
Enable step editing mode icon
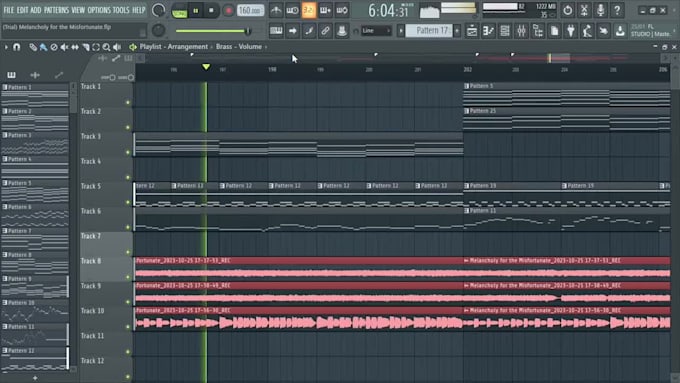coord(309,31)
